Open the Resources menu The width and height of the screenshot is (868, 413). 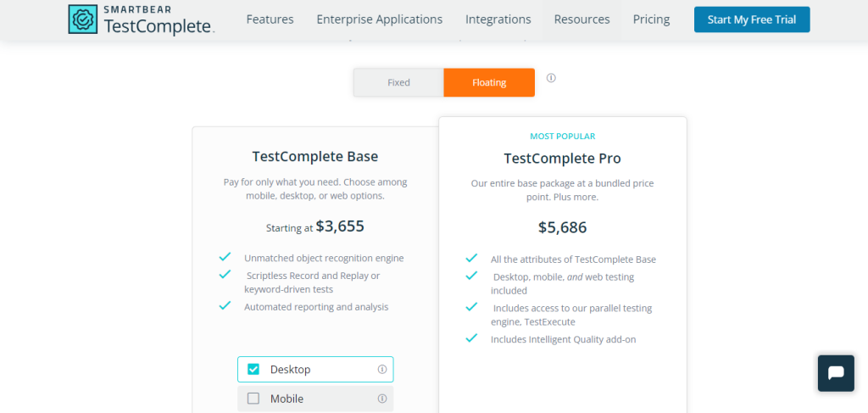(x=581, y=20)
